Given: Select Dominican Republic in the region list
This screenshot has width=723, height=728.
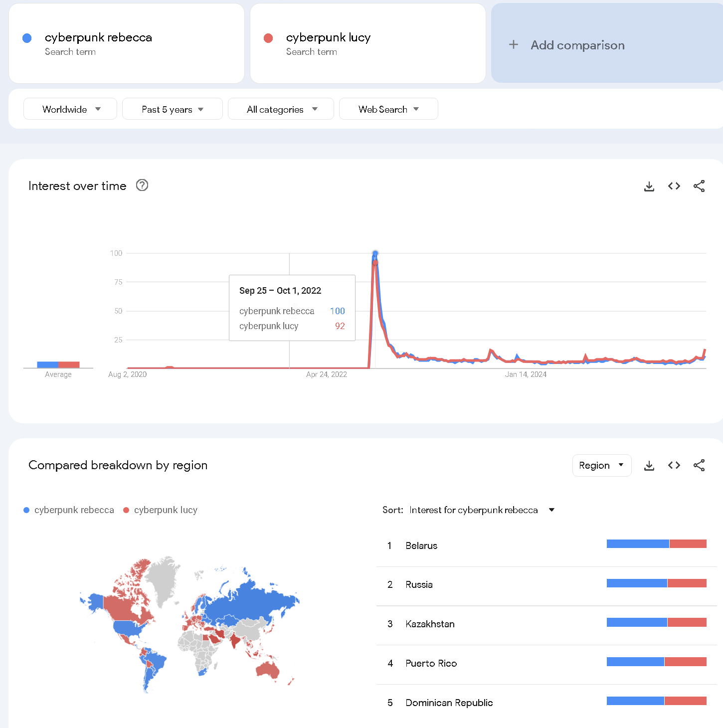Looking at the screenshot, I should point(449,703).
